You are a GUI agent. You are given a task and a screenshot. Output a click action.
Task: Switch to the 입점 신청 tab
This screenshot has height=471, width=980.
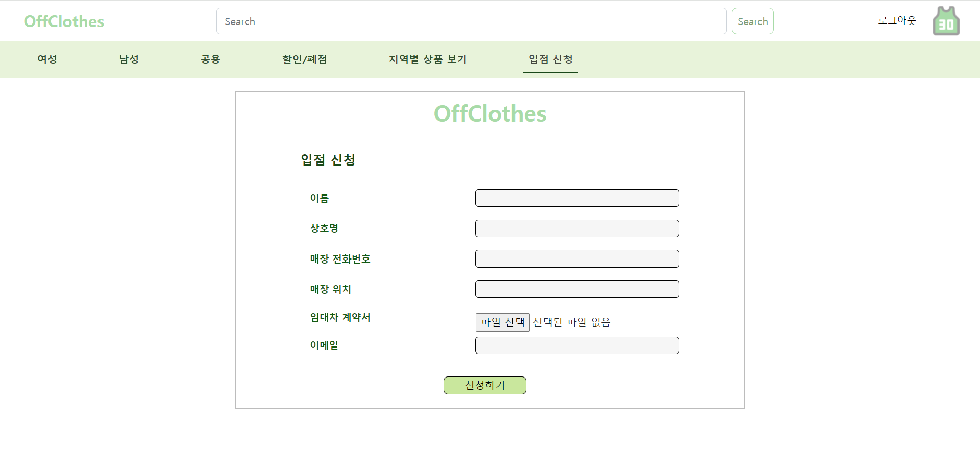(550, 59)
